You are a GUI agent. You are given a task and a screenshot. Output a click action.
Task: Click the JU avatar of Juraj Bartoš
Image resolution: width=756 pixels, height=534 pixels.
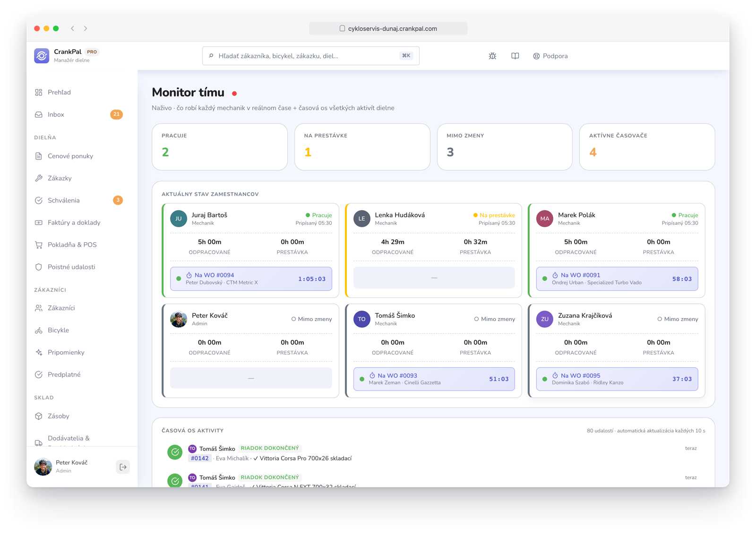[x=179, y=219]
